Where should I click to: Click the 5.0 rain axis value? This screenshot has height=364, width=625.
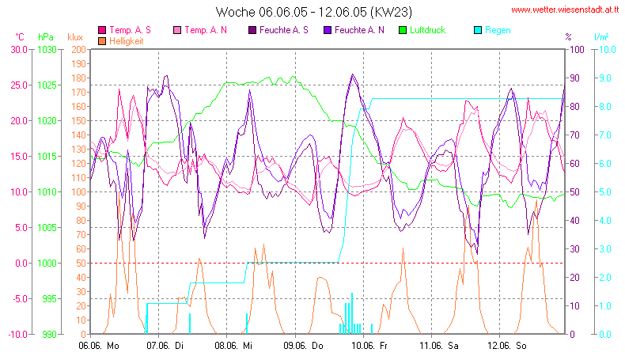(x=605, y=192)
